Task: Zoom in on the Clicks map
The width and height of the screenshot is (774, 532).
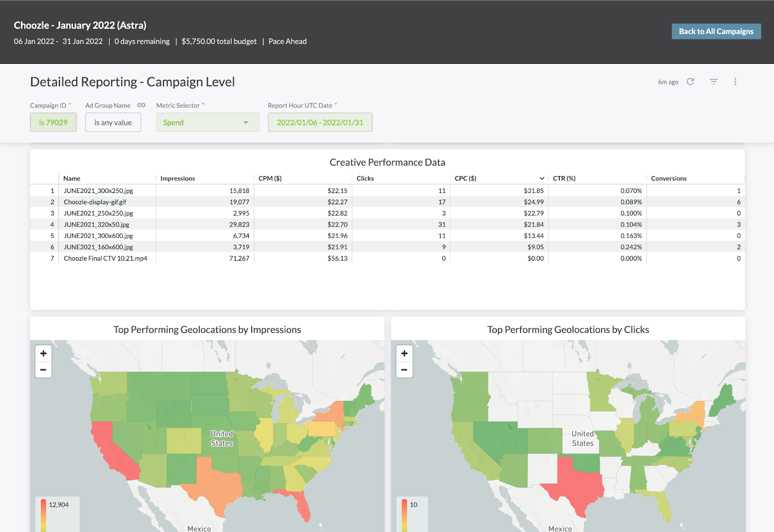Action: 404,354
